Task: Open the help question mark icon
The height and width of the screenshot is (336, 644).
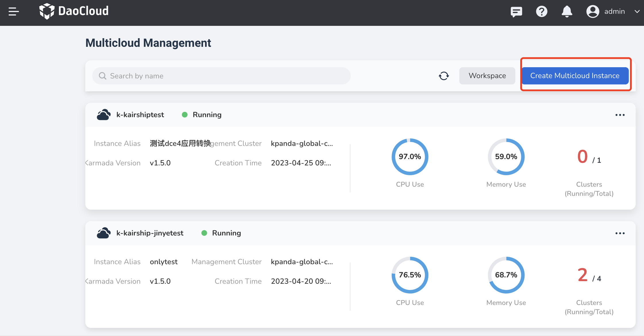Action: pos(541,11)
